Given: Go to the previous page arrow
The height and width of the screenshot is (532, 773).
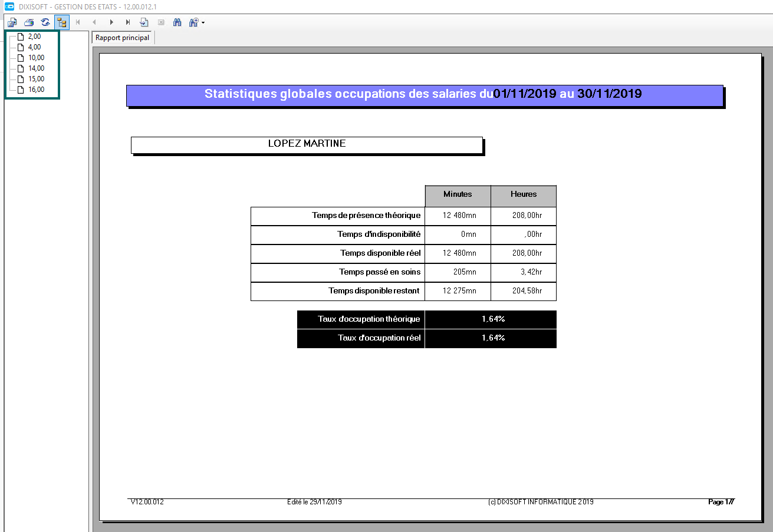Looking at the screenshot, I should click(x=95, y=22).
